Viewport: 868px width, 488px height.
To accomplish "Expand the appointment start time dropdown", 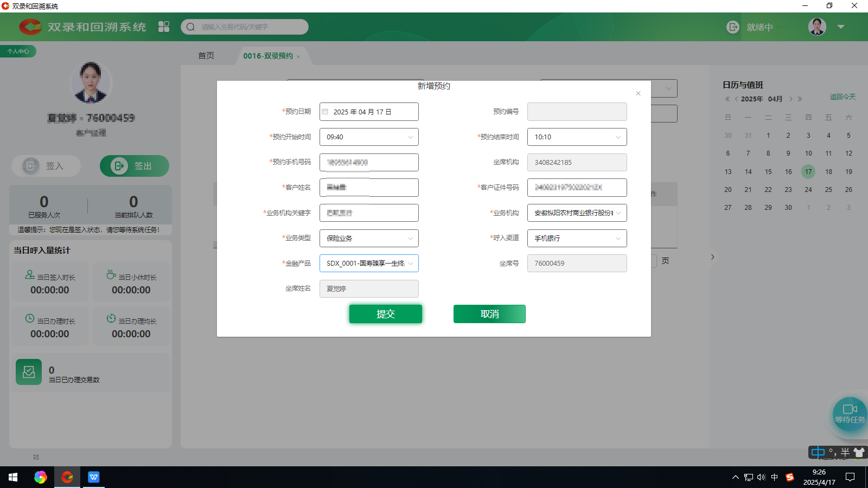I will click(410, 137).
